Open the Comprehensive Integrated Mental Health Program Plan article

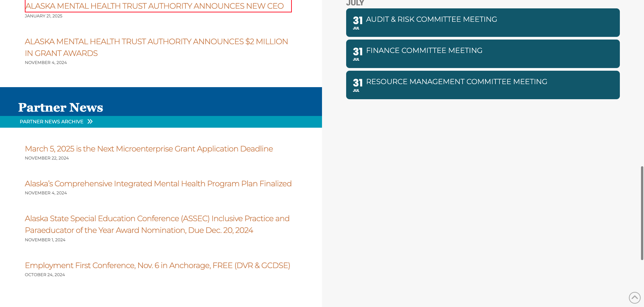click(x=158, y=184)
